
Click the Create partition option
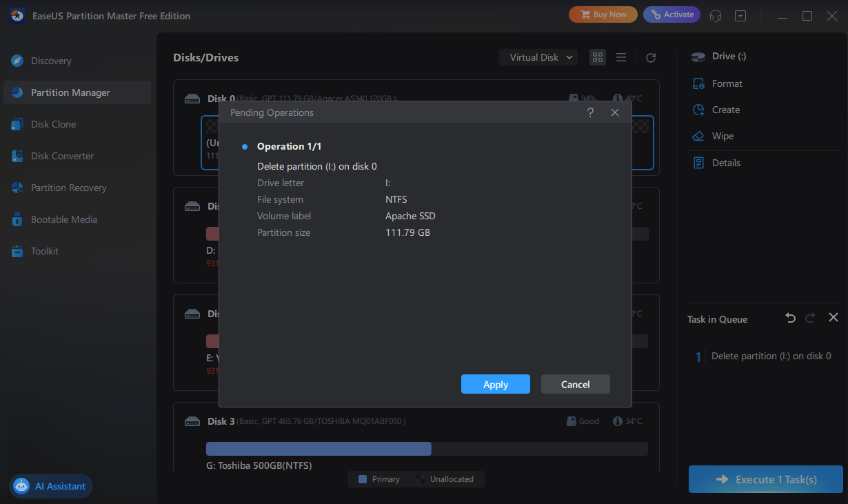[x=716, y=110]
